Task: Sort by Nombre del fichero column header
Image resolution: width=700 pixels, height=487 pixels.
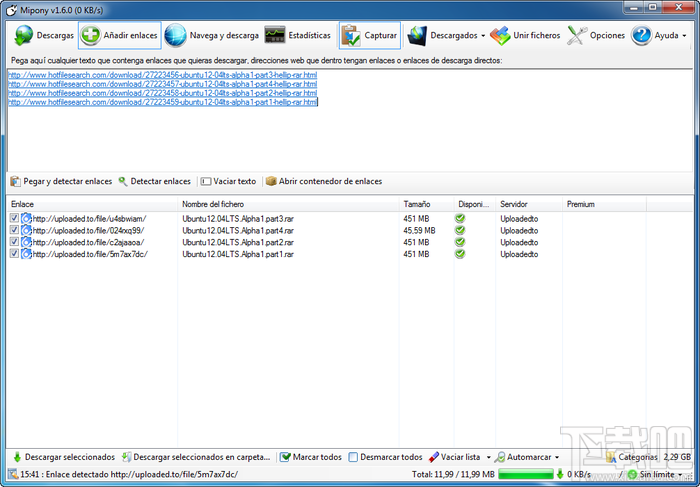Action: point(288,204)
